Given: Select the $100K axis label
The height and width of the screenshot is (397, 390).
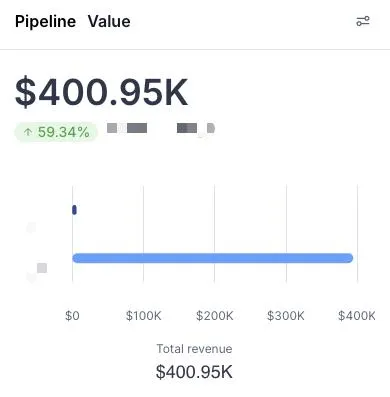Looking at the screenshot, I should pyautogui.click(x=144, y=315).
